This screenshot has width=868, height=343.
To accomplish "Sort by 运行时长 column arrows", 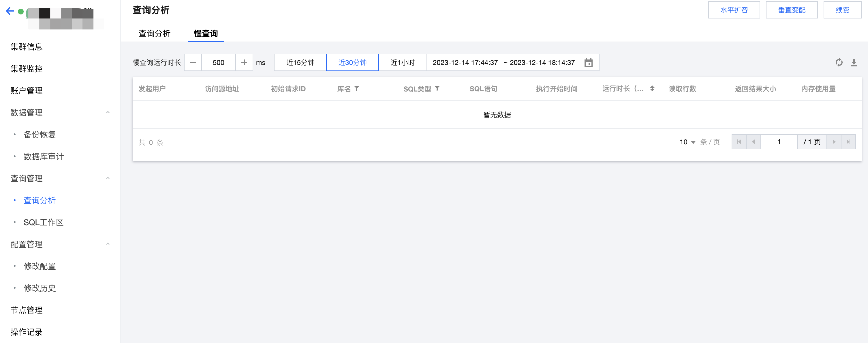I will pyautogui.click(x=652, y=88).
